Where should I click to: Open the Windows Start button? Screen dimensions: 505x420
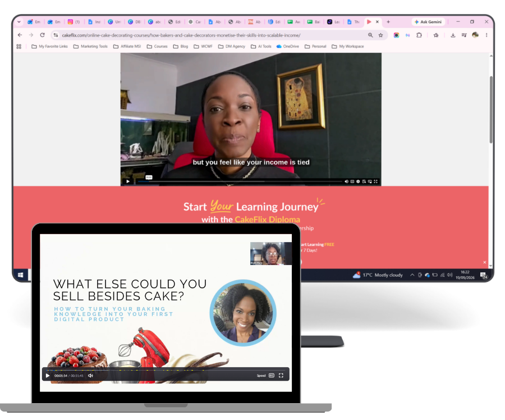click(20, 275)
